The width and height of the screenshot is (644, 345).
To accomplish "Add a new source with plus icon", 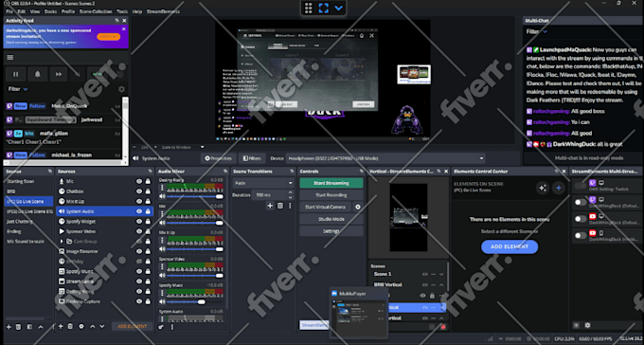I will [61, 326].
